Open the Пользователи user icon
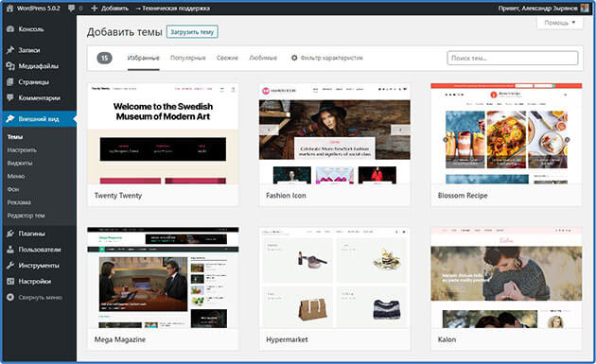 coord(10,250)
